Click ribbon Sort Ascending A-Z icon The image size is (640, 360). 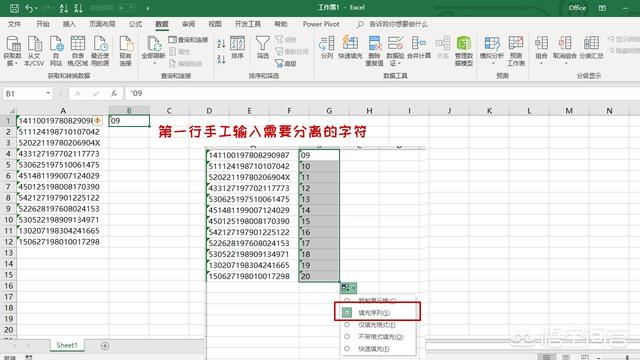coord(221,43)
